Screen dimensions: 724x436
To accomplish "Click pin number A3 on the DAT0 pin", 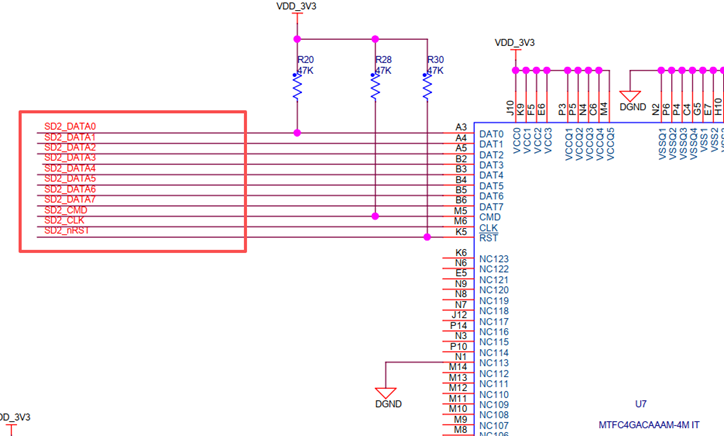I will pyautogui.click(x=461, y=127).
